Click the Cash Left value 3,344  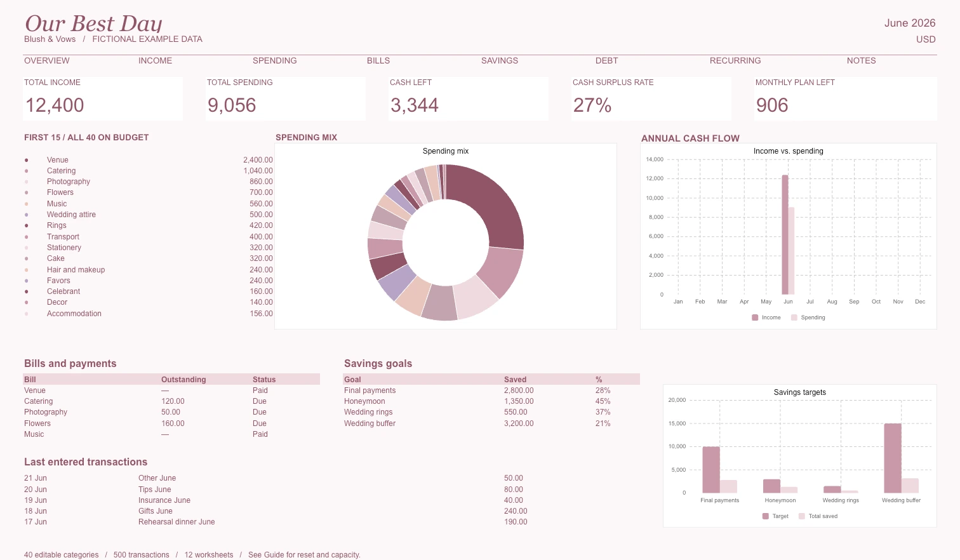click(x=415, y=105)
